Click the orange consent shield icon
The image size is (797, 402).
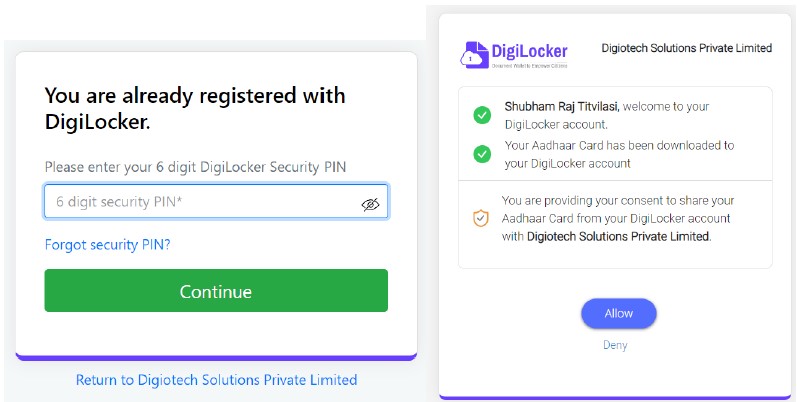[480, 219]
